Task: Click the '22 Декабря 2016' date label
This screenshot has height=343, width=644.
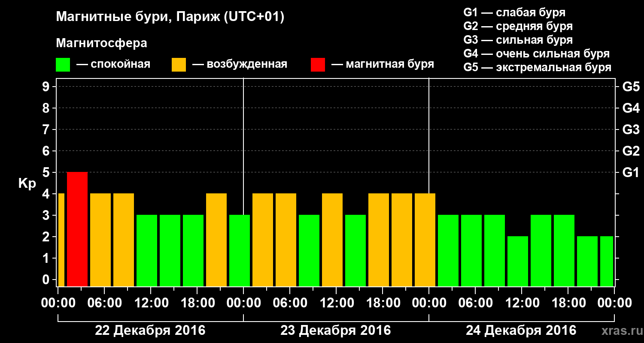Action: pos(150,331)
